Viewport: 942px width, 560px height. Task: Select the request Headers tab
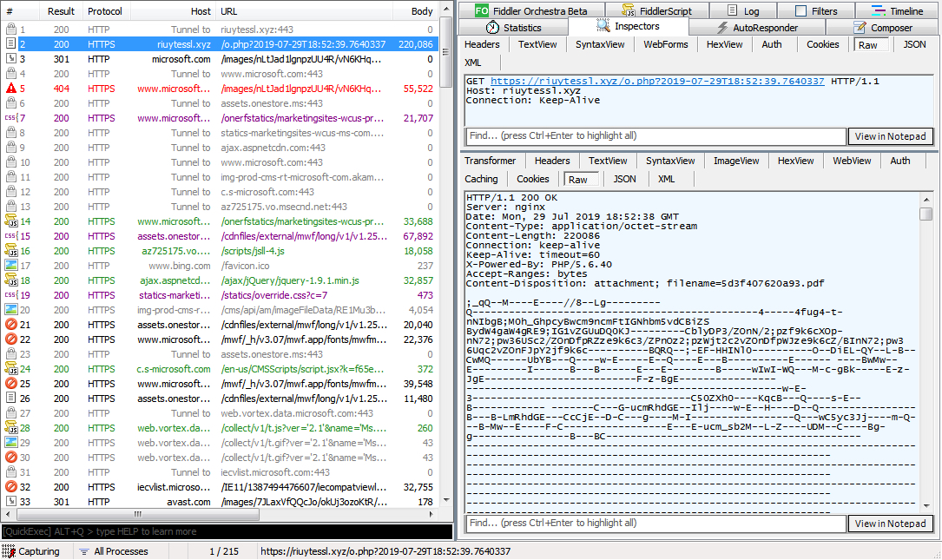click(x=482, y=44)
